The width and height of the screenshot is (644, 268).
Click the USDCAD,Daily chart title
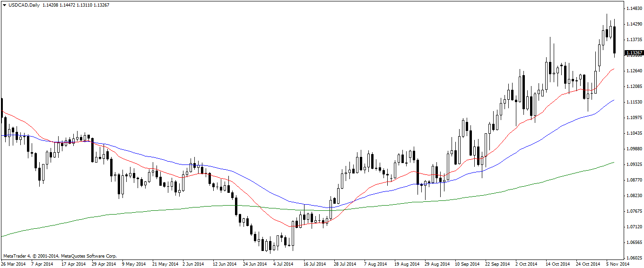(24, 5)
